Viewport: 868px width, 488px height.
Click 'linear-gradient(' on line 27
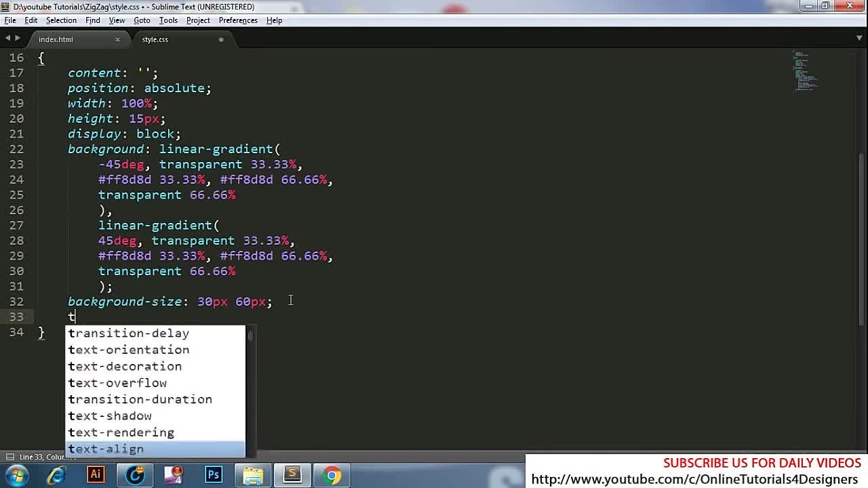pyautogui.click(x=159, y=226)
